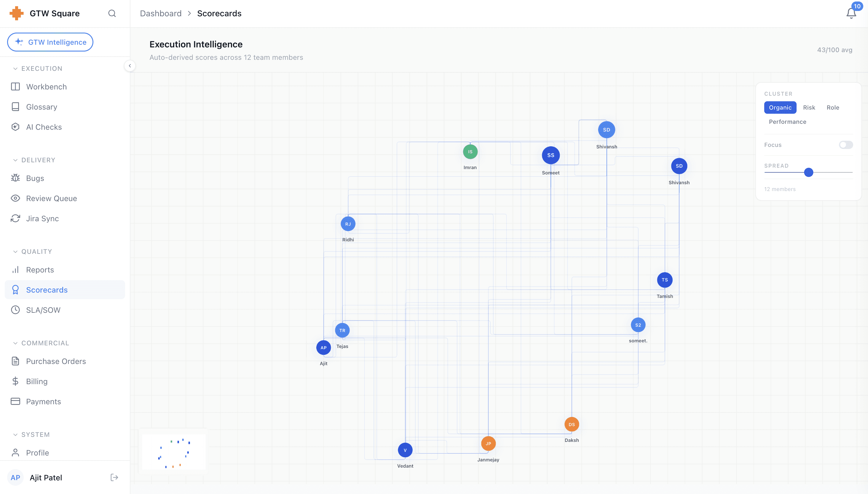Select the Risk cluster option
Image resolution: width=868 pixels, height=494 pixels.
point(809,108)
